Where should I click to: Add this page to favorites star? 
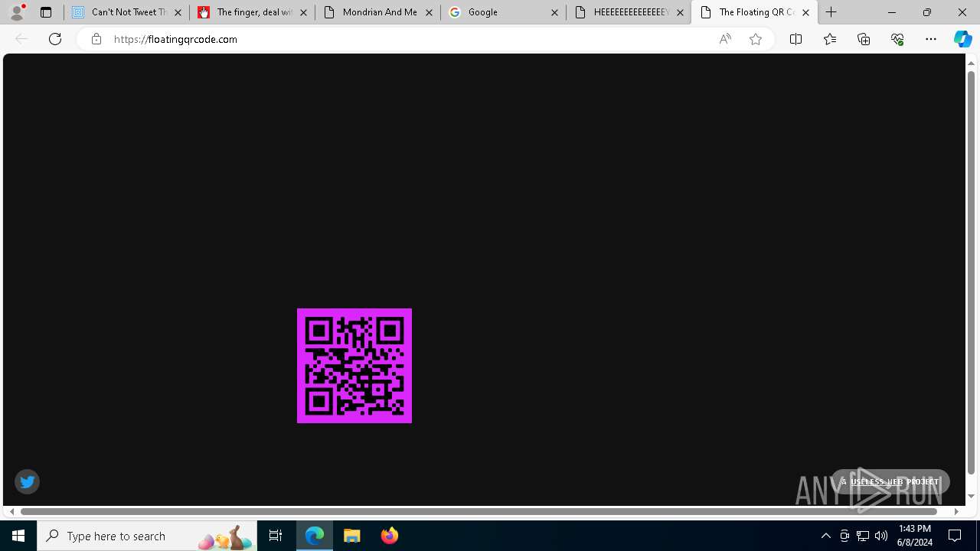pos(756,39)
